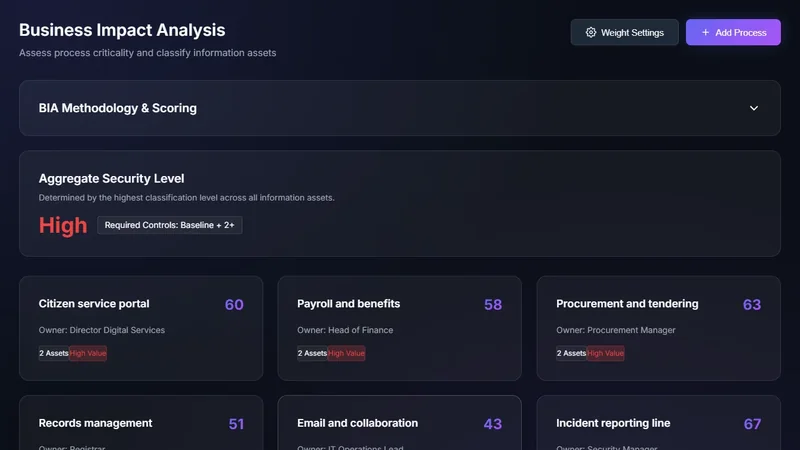Click High Value tag on Citizen service portal
800x450 pixels.
coord(88,353)
